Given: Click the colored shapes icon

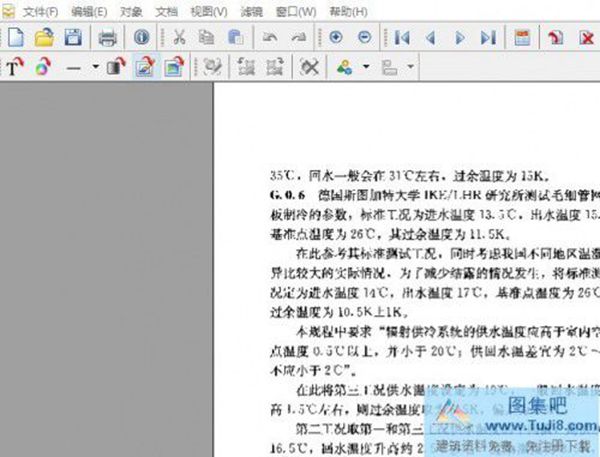Looking at the screenshot, I should pos(344,67).
